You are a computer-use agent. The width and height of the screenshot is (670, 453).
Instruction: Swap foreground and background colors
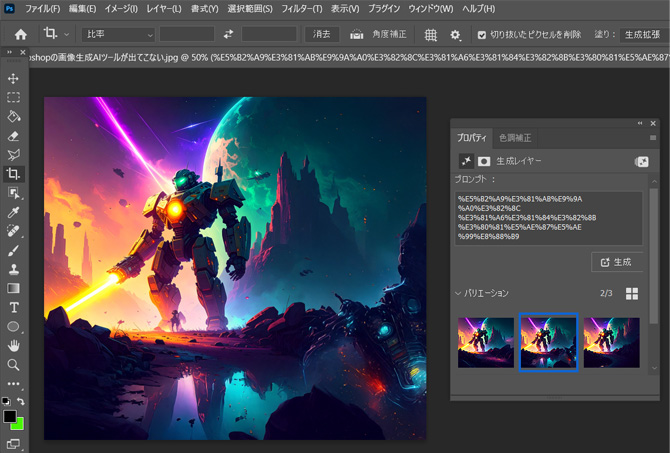(21, 401)
